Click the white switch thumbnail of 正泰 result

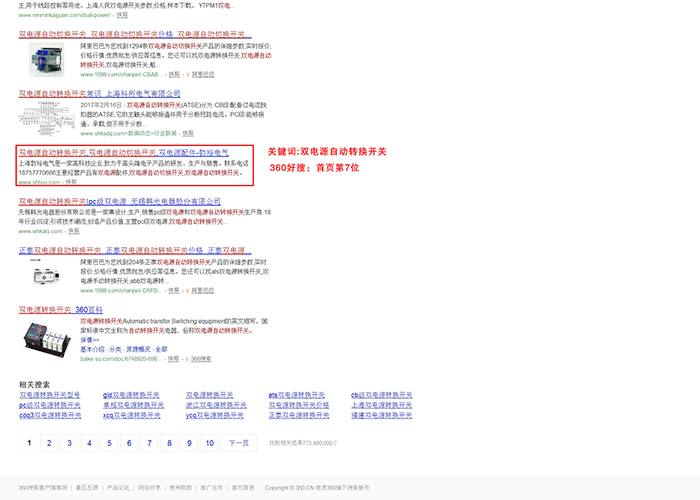[x=46, y=273]
